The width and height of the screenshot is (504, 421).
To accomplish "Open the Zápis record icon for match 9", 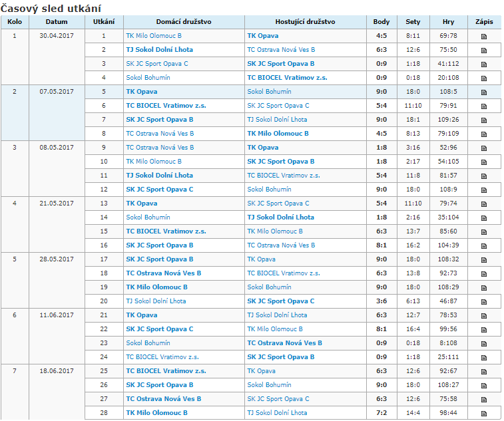I will pyautogui.click(x=484, y=148).
